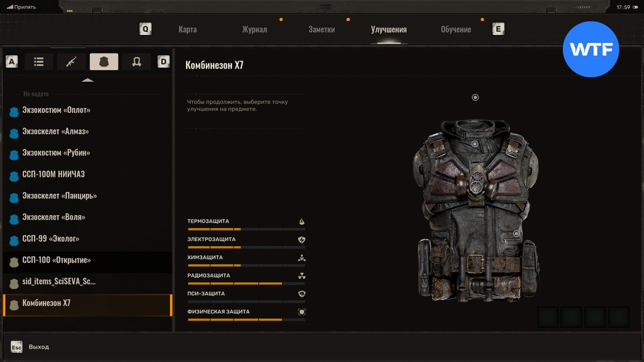Viewport: 644px width, 362px height.
Task: Click the flame icon beside Термозащита
Action: [x=301, y=222]
